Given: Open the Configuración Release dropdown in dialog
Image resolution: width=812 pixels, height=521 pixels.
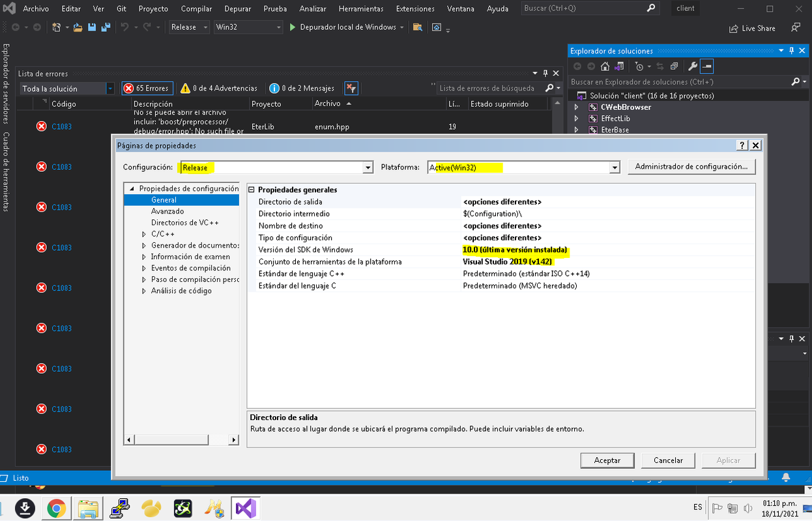Looking at the screenshot, I should point(368,167).
